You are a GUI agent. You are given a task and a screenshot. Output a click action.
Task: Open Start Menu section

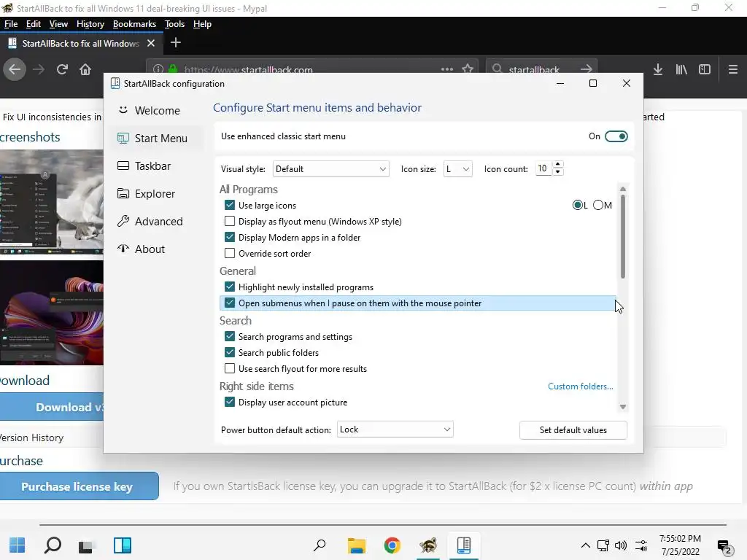(157, 138)
